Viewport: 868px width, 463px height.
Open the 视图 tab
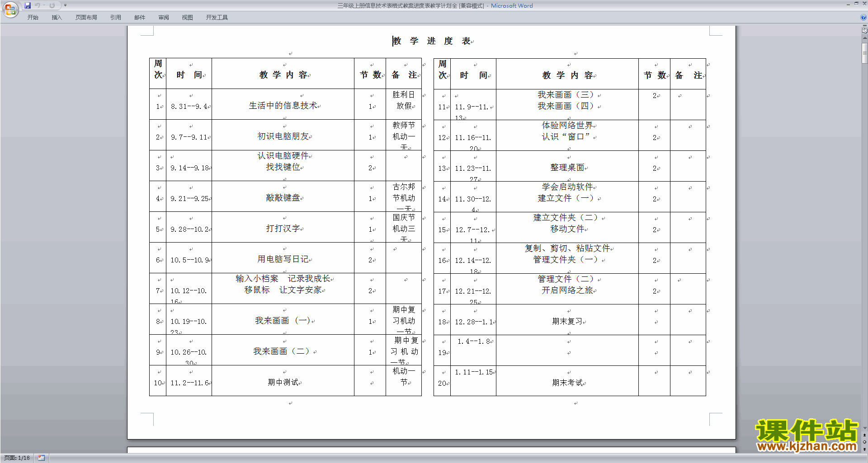point(188,17)
